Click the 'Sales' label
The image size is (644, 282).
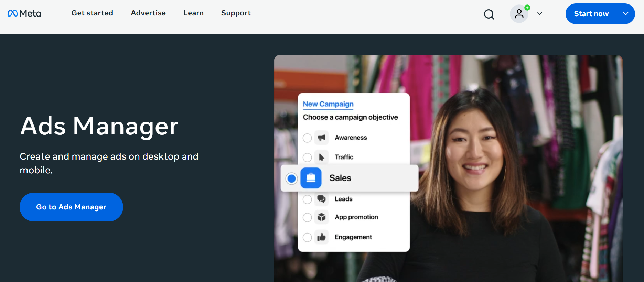point(340,178)
